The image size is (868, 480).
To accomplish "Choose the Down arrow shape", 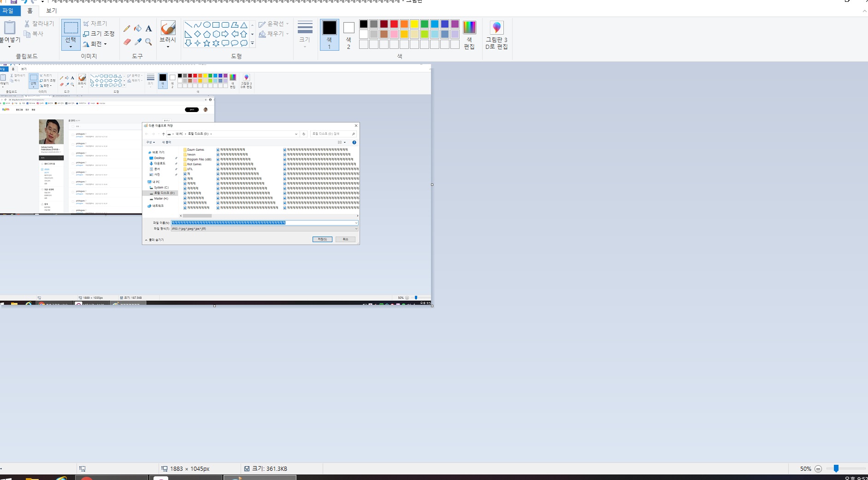I will pos(188,43).
